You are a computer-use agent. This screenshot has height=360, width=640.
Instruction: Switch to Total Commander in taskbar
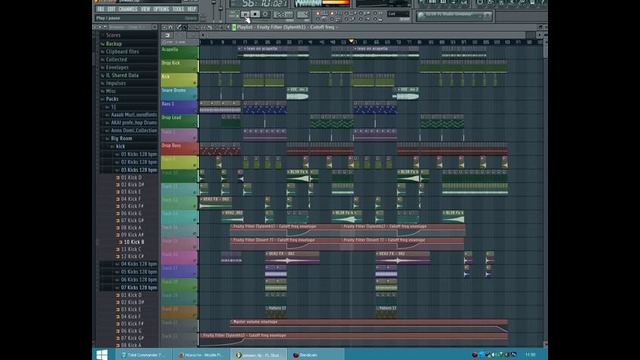tap(143, 355)
